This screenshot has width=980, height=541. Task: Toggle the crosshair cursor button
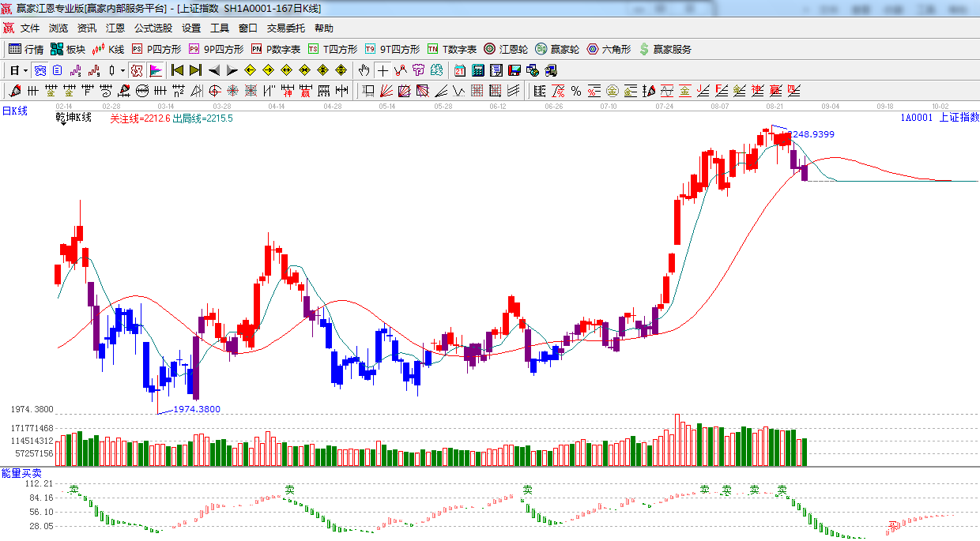383,70
